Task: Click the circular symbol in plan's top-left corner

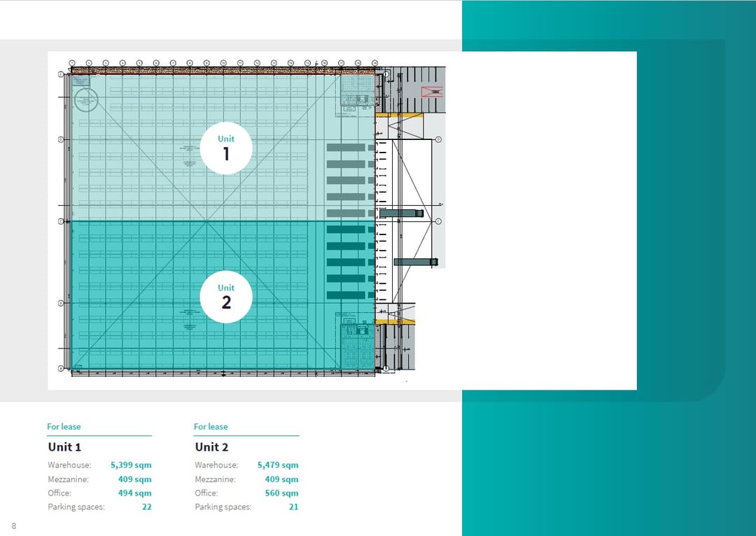Action: tap(85, 101)
